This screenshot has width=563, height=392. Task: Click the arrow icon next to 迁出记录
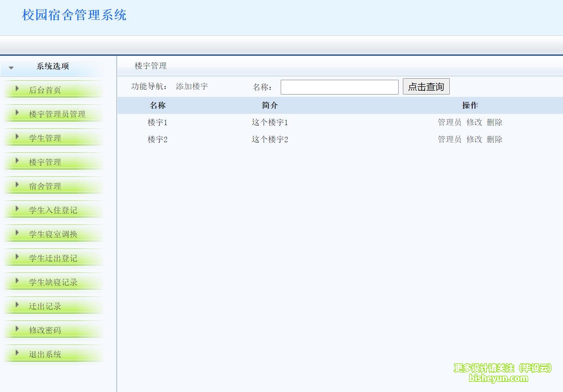click(17, 305)
